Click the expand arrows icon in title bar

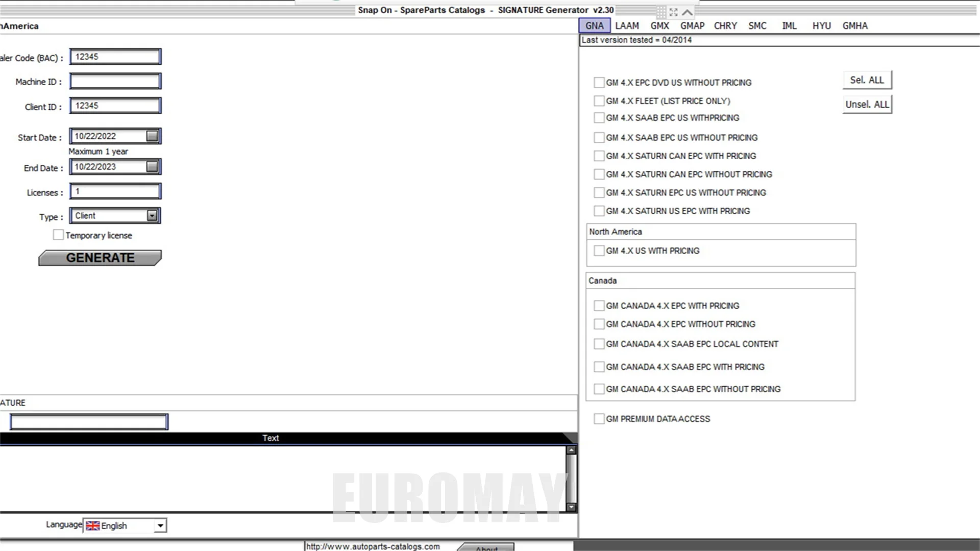coord(674,12)
